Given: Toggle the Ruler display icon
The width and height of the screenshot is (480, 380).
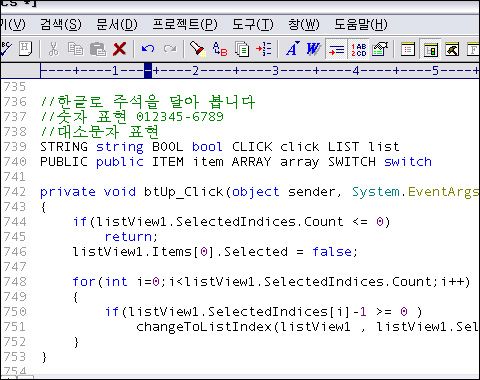Looking at the screenshot, I should (x=380, y=49).
